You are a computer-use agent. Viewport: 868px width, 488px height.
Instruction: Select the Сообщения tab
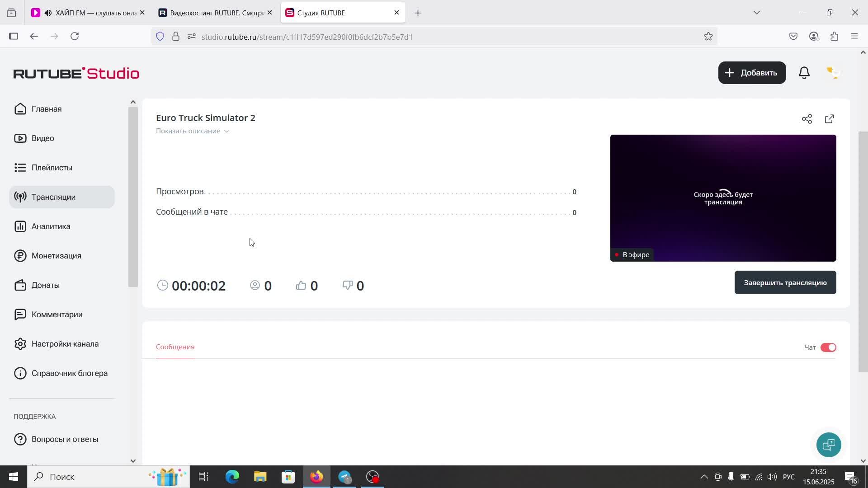pos(175,347)
